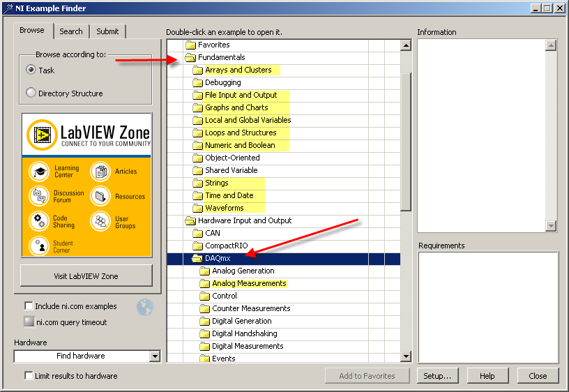Collapse the Hardware Input and Output folder

point(190,220)
